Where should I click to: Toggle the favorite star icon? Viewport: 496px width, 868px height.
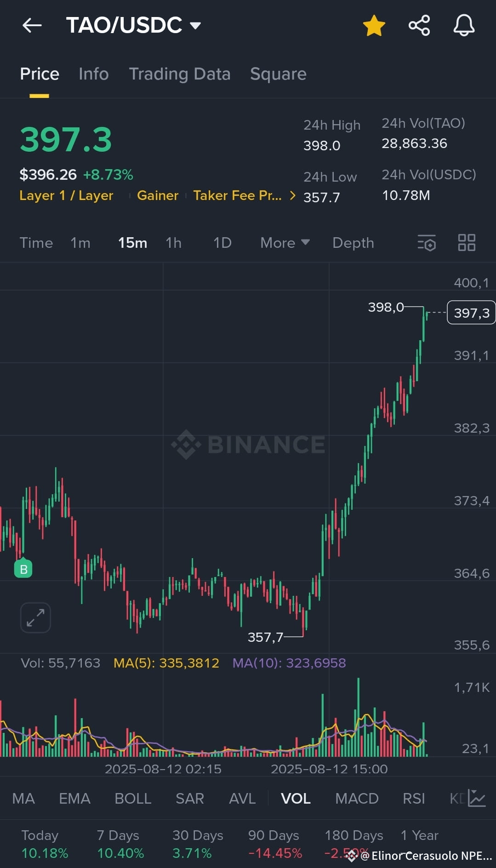coord(374,25)
